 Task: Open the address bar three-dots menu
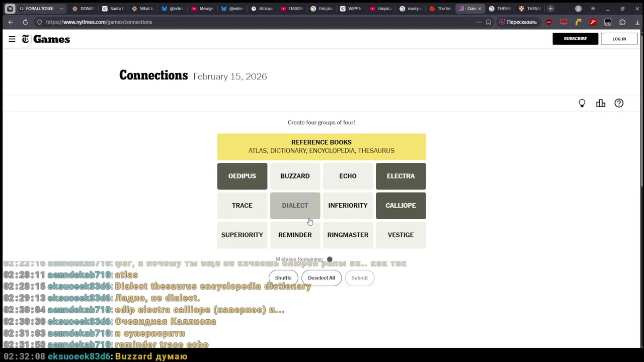click(478, 22)
